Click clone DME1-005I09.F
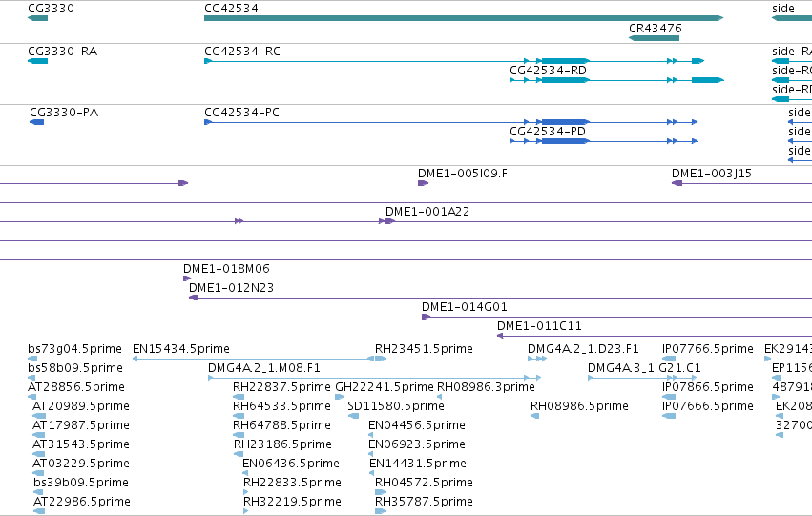The image size is (812, 516). click(423, 183)
